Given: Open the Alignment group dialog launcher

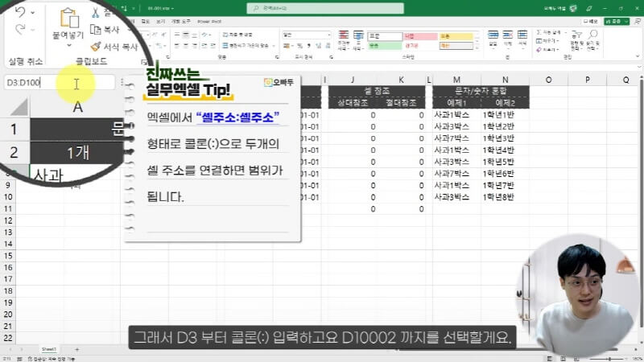Looking at the screenshot, I should pyautogui.click(x=277, y=57).
